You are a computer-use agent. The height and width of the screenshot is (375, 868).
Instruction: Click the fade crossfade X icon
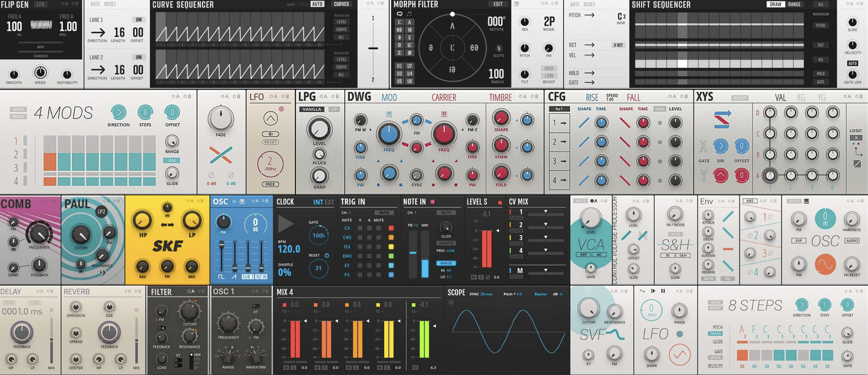(x=221, y=156)
